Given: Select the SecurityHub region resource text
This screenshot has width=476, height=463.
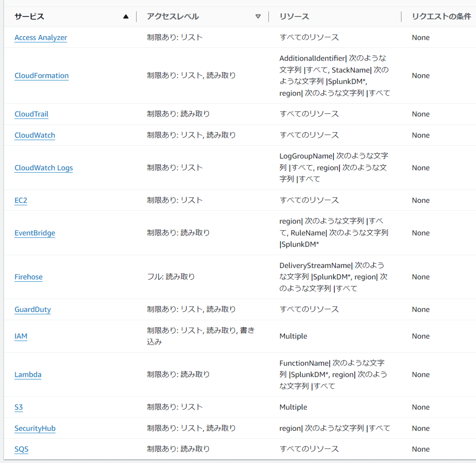Looking at the screenshot, I should pyautogui.click(x=335, y=429).
